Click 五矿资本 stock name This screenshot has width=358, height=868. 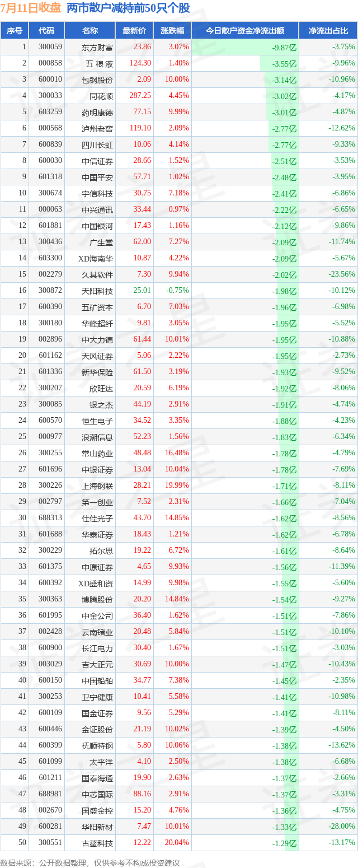coord(97,307)
